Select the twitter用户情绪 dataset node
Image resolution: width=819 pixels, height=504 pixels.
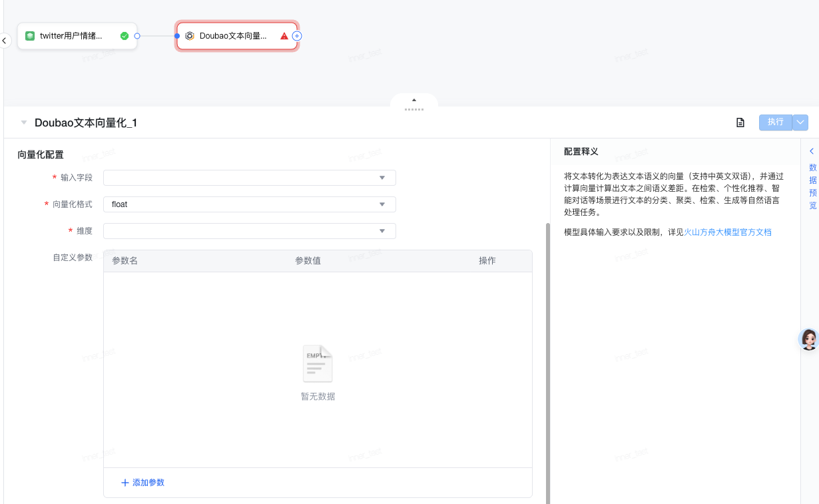(77, 36)
